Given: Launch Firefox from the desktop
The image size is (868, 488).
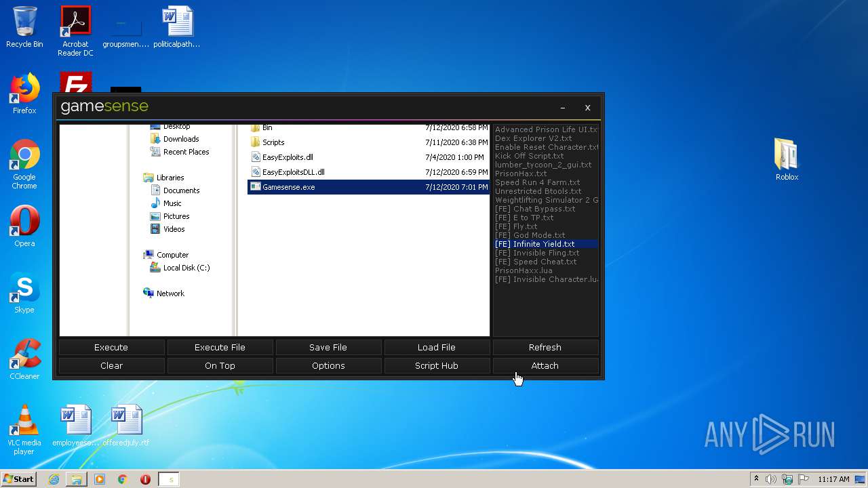Looking at the screenshot, I should click(24, 94).
